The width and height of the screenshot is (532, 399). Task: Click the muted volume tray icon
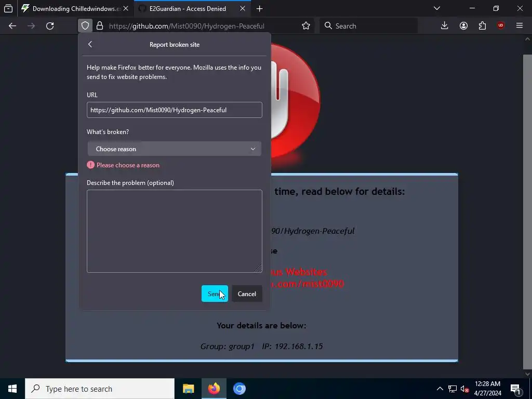click(464, 389)
